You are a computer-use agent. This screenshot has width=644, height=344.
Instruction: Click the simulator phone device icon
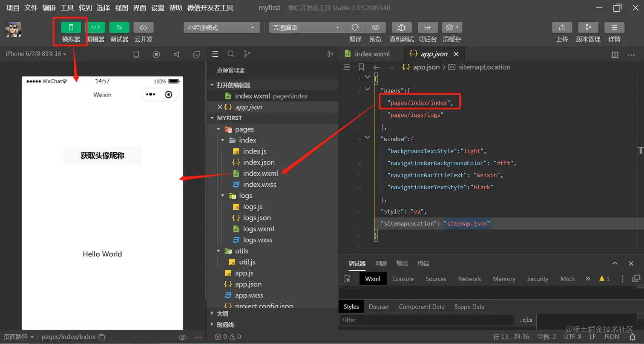[x=136, y=54]
